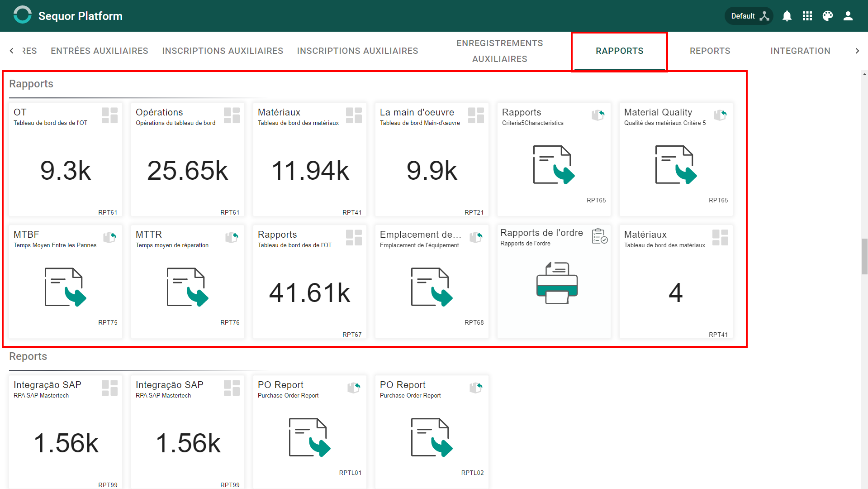Switch to the INTEGRATION tab

click(x=800, y=51)
